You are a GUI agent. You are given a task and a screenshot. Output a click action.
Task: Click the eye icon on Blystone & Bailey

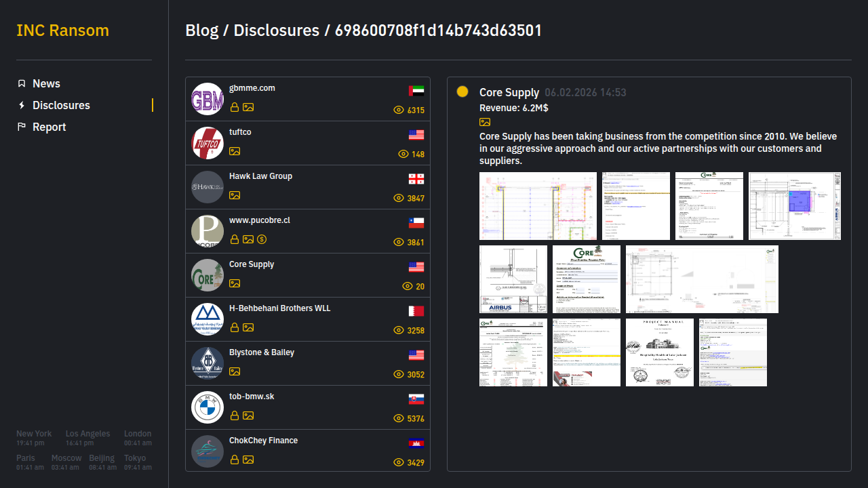399,374
